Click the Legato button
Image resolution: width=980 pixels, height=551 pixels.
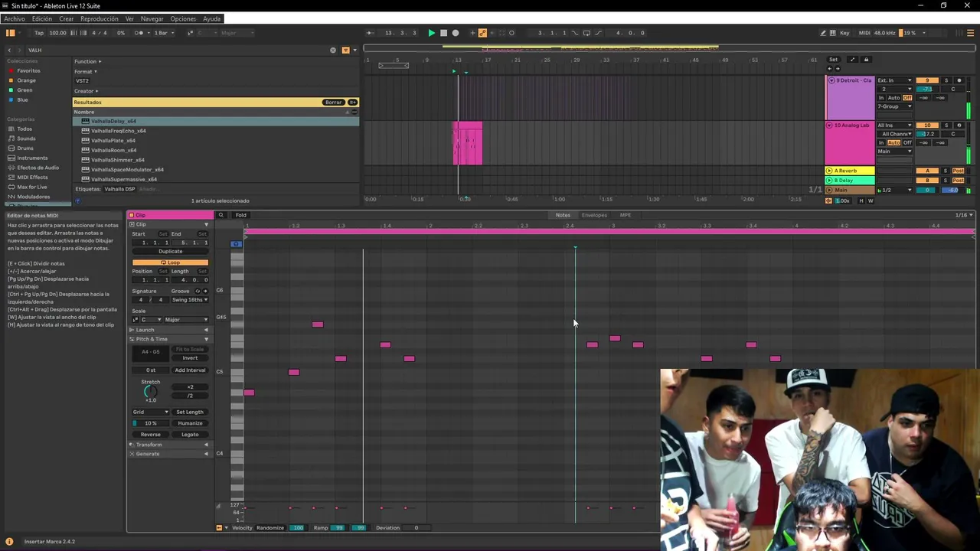tap(190, 435)
